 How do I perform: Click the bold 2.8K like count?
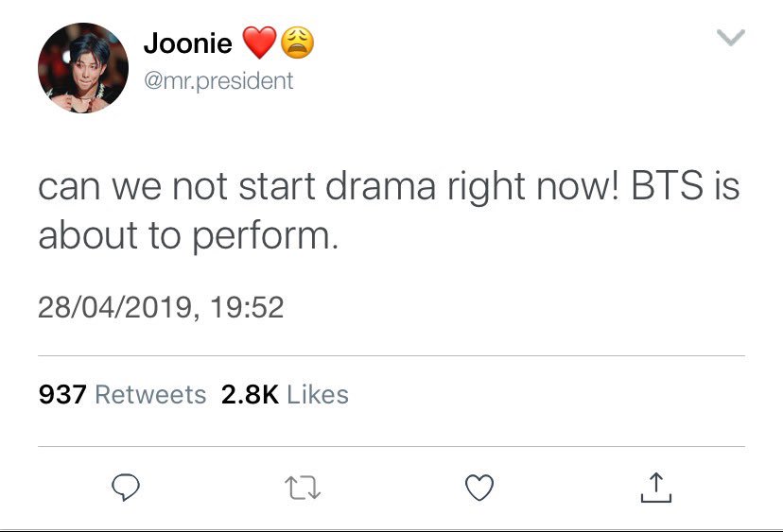pos(250,395)
